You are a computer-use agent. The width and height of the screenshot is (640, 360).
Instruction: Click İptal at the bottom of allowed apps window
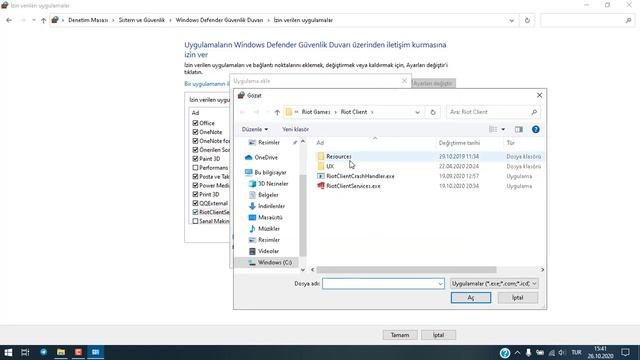pyautogui.click(x=438, y=335)
